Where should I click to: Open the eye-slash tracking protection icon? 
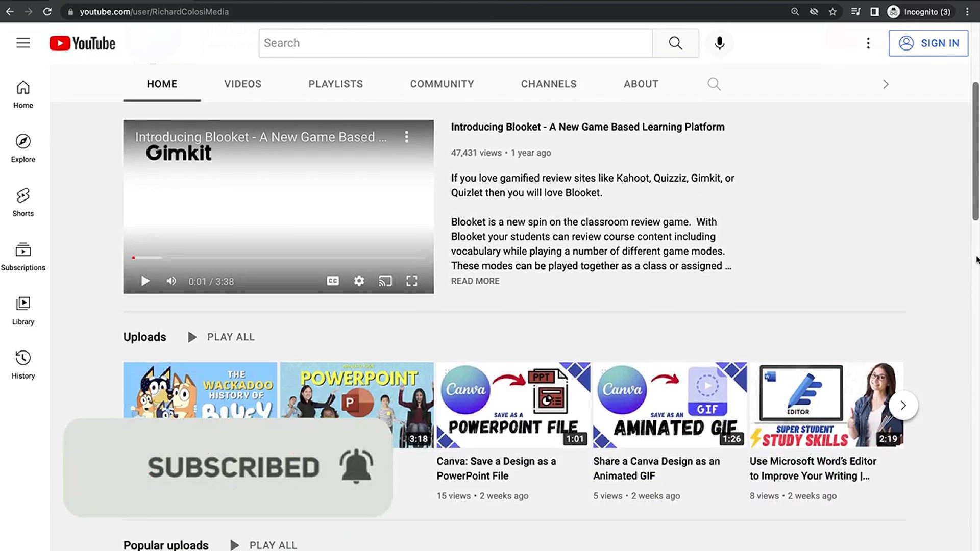point(814,11)
